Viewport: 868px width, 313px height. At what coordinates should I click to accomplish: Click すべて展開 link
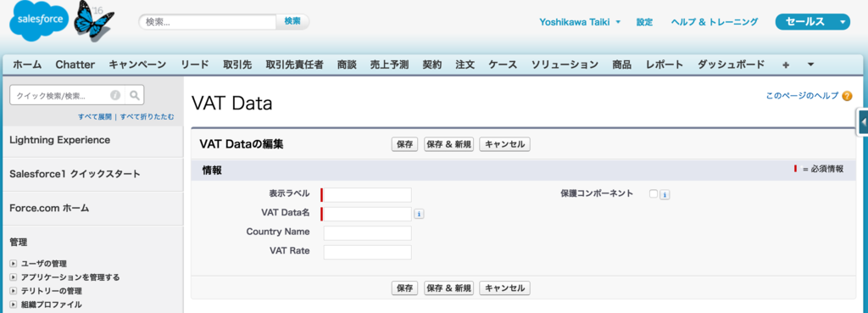pos(95,117)
